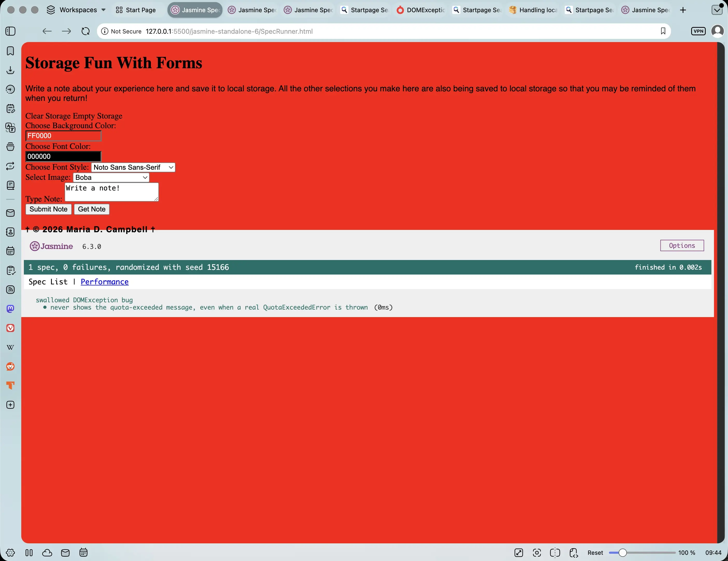728x561 pixels.
Task: Open translate panel in sidebar
Action: (10, 127)
